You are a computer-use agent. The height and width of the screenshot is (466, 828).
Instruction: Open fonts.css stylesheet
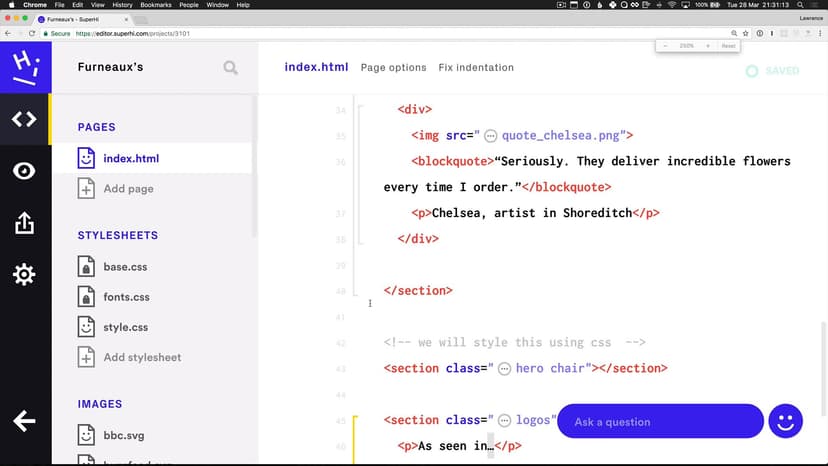126,297
